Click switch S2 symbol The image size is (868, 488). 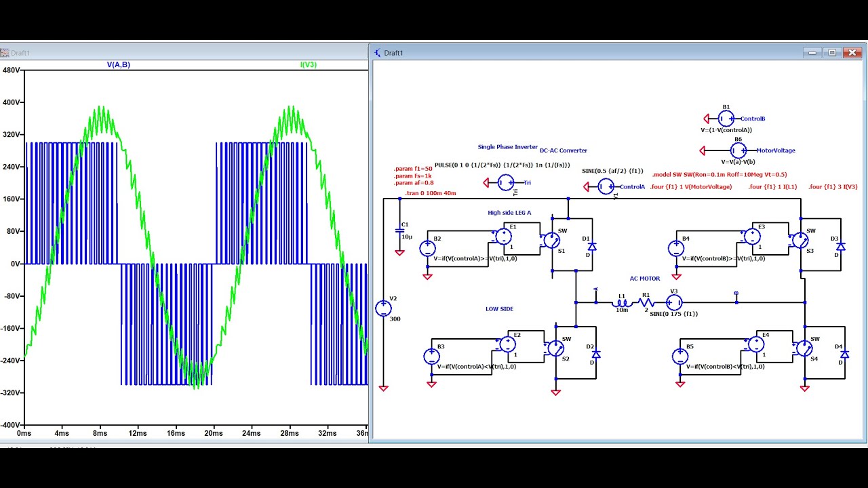point(556,348)
